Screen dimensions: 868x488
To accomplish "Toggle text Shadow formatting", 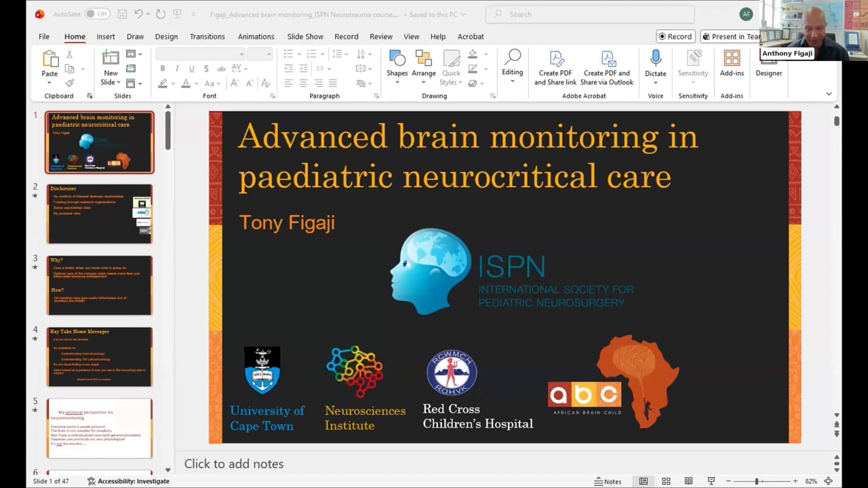I will [207, 68].
